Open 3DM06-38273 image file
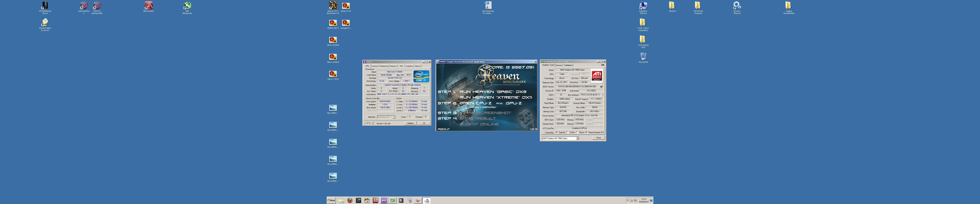Viewport: 980px width, 204px height. pyautogui.click(x=333, y=24)
